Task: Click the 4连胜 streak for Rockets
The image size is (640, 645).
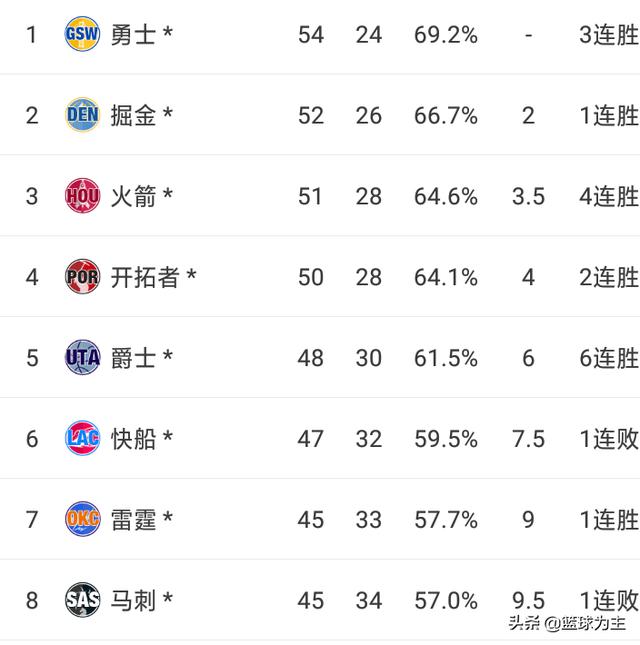Action: [x=609, y=196]
